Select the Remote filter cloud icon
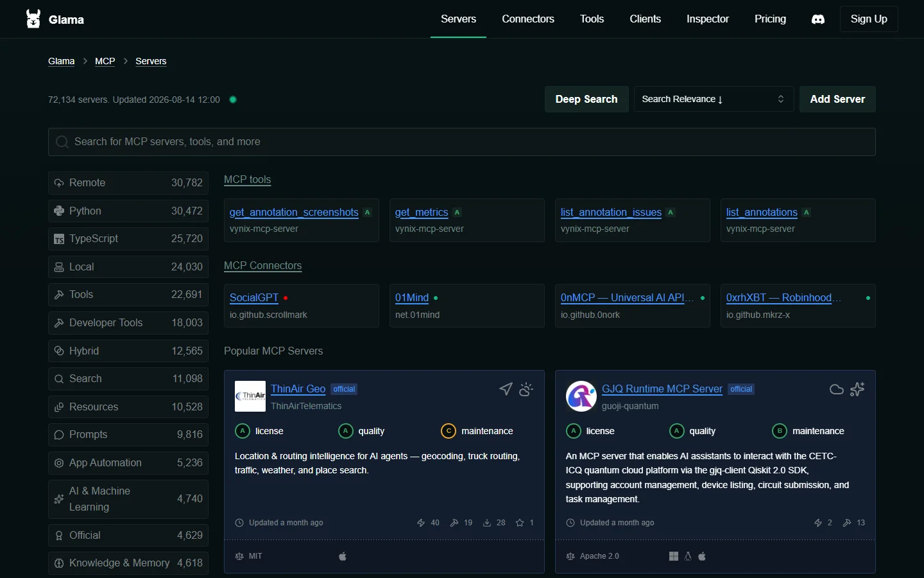The image size is (924, 578). click(59, 183)
